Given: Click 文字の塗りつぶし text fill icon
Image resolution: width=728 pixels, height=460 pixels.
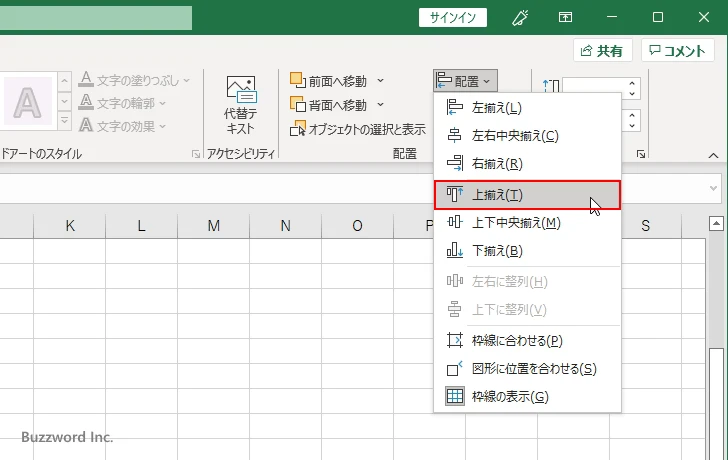Looking at the screenshot, I should pyautogui.click(x=86, y=79).
